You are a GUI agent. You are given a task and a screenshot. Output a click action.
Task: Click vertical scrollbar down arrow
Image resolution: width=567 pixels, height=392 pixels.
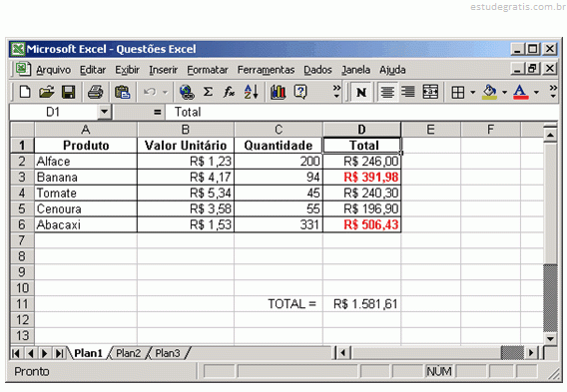pos(550,338)
